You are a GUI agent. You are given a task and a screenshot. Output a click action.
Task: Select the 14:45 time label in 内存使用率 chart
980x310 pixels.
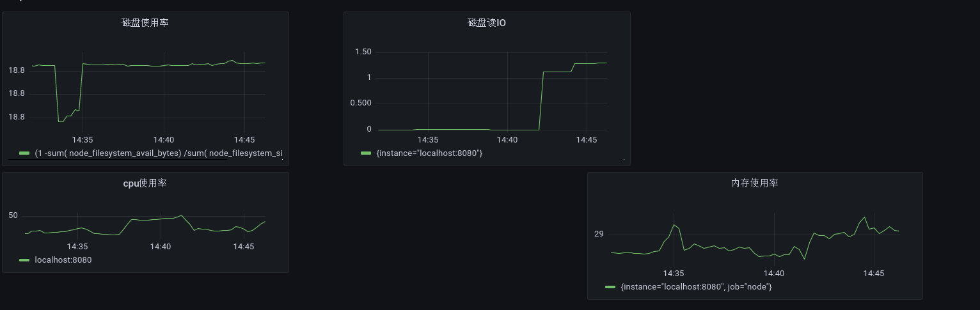(874, 273)
